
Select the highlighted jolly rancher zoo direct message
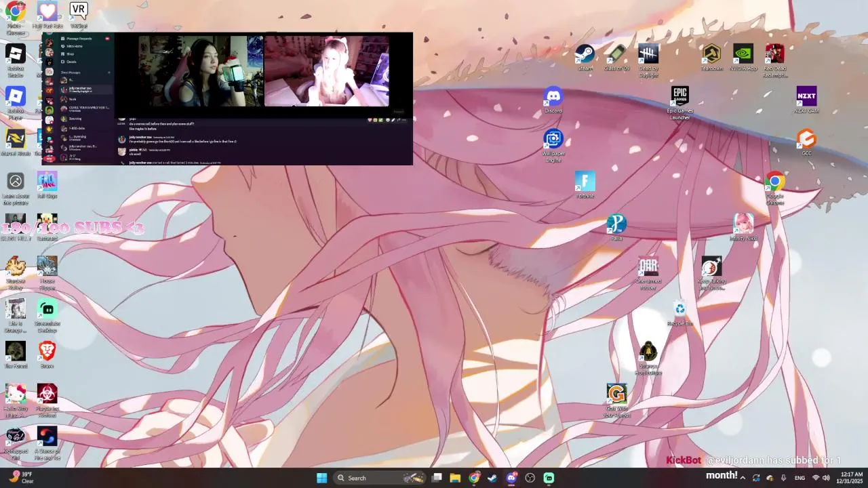(x=85, y=89)
